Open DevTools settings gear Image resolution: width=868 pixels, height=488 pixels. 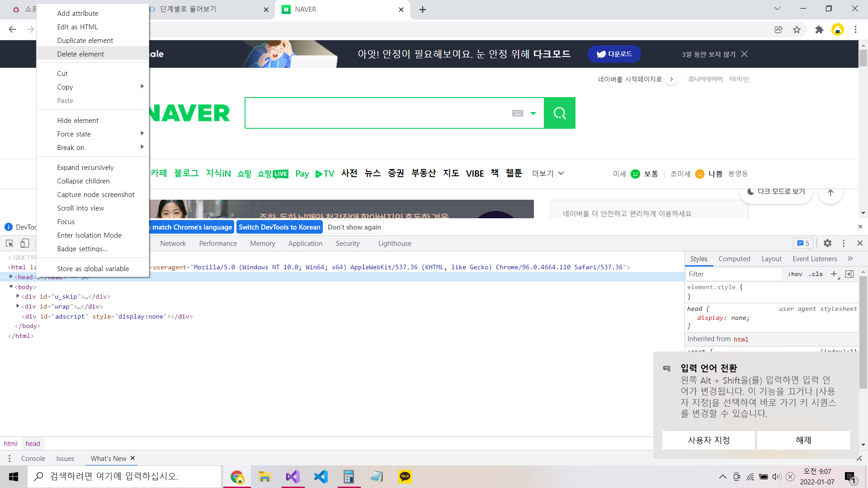click(827, 243)
